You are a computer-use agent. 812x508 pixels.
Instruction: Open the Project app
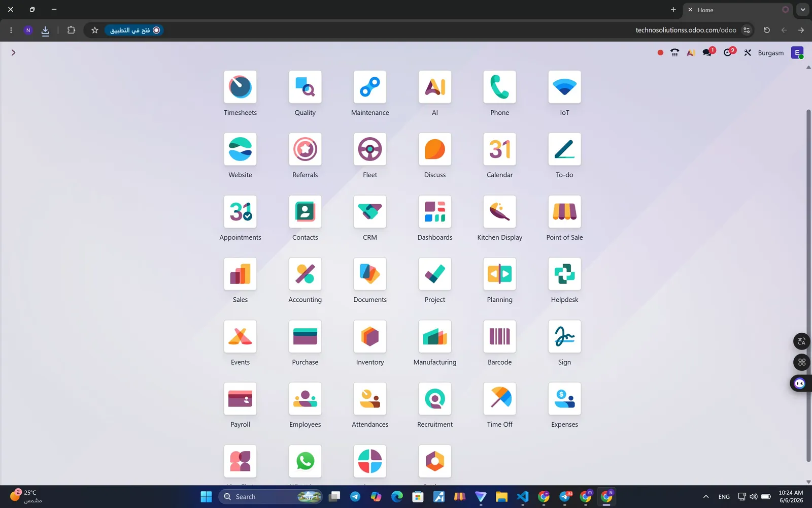coord(435,274)
